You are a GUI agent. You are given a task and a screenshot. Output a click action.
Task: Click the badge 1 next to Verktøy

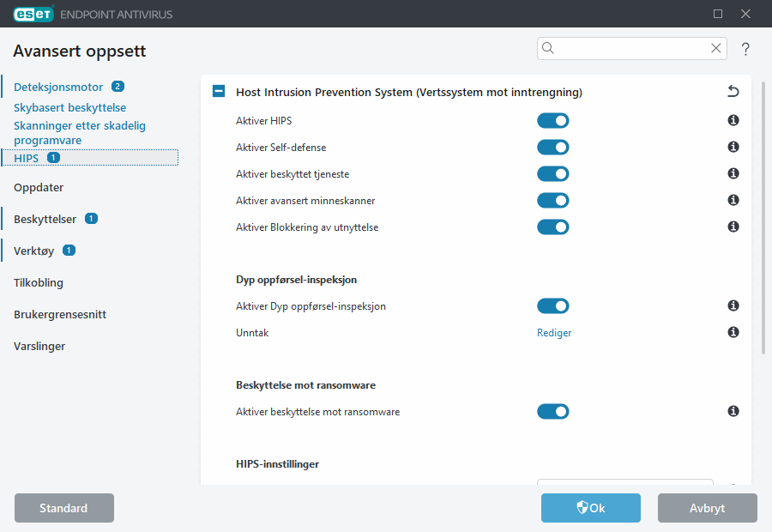tap(69, 251)
